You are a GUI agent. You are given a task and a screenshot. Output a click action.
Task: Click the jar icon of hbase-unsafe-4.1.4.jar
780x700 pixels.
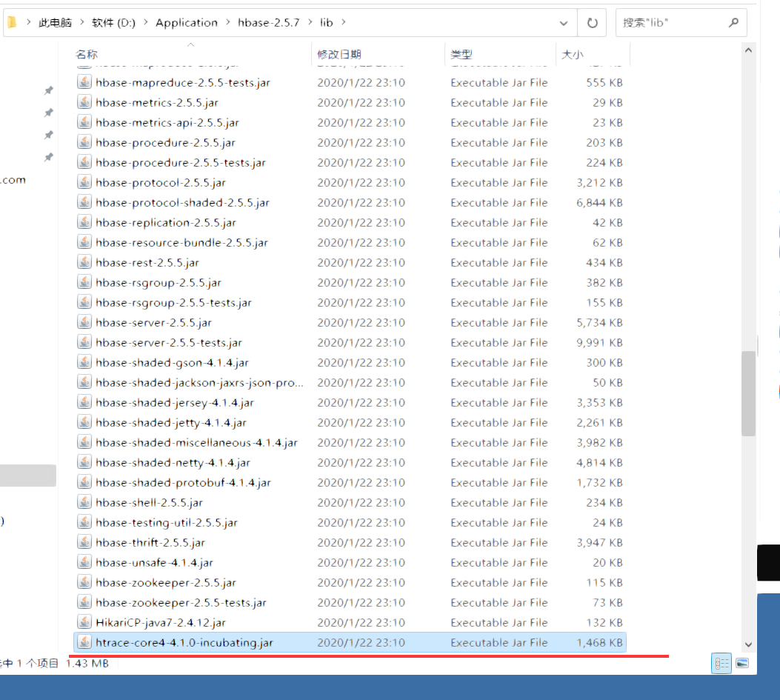84,562
